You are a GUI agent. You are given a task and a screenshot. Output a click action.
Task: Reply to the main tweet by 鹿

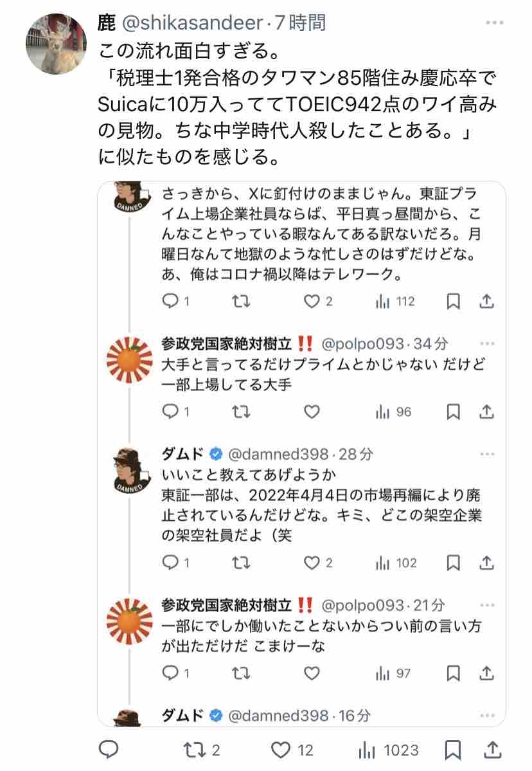pyautogui.click(x=109, y=750)
